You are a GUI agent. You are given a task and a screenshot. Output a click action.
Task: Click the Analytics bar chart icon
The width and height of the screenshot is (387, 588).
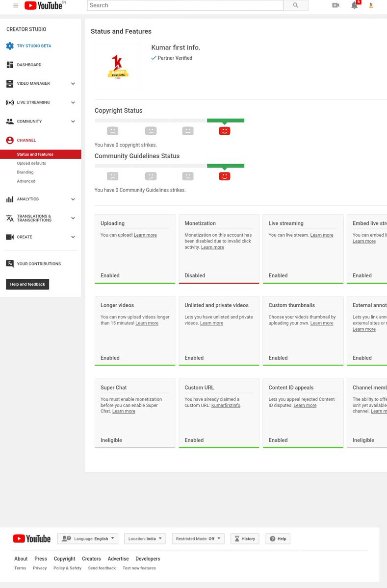[x=10, y=199]
